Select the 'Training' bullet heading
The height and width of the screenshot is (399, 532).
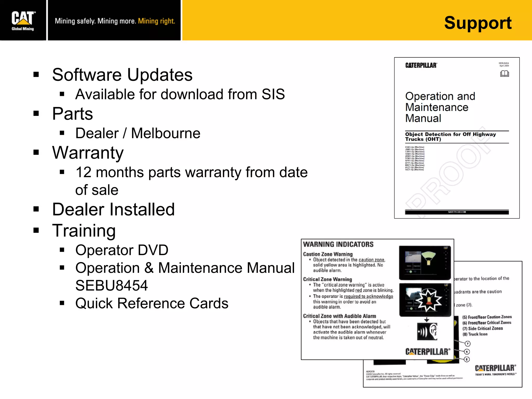click(84, 231)
